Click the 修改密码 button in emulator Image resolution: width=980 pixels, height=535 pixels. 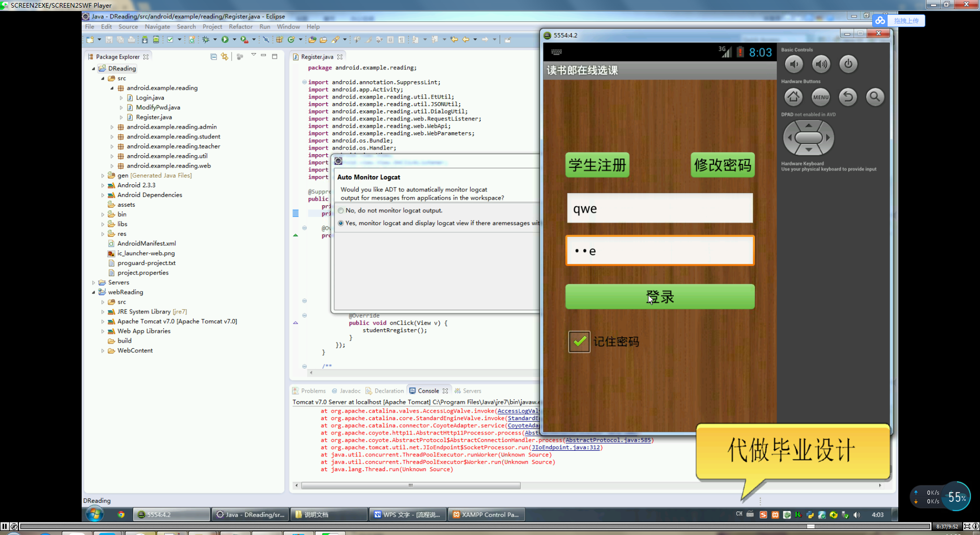pyautogui.click(x=722, y=165)
